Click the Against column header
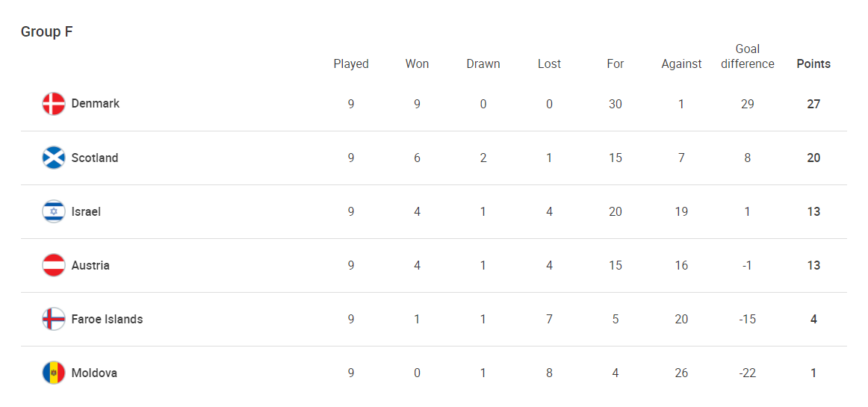Image resolution: width=868 pixels, height=407 pixels. coord(681,64)
